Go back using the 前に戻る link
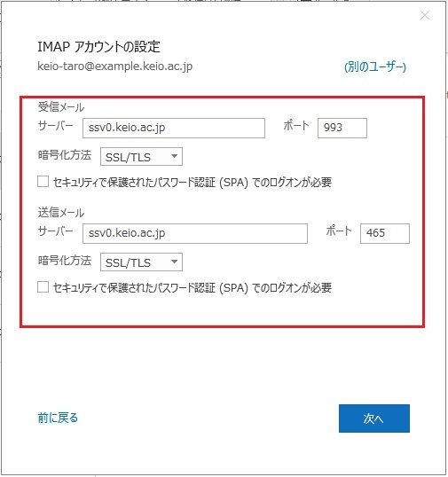This screenshot has height=477, width=448. 58,418
